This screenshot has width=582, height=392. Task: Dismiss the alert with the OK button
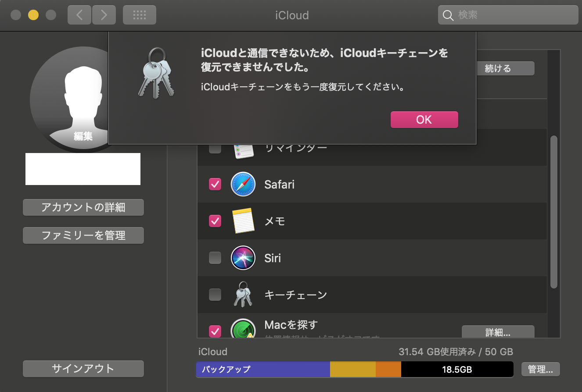coord(424,120)
